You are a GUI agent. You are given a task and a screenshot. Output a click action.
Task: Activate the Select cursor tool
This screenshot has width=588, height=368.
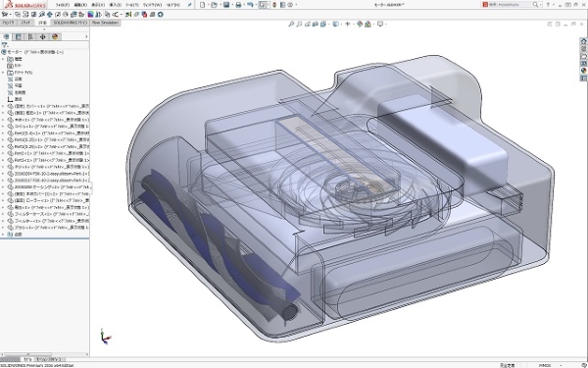(263, 5)
